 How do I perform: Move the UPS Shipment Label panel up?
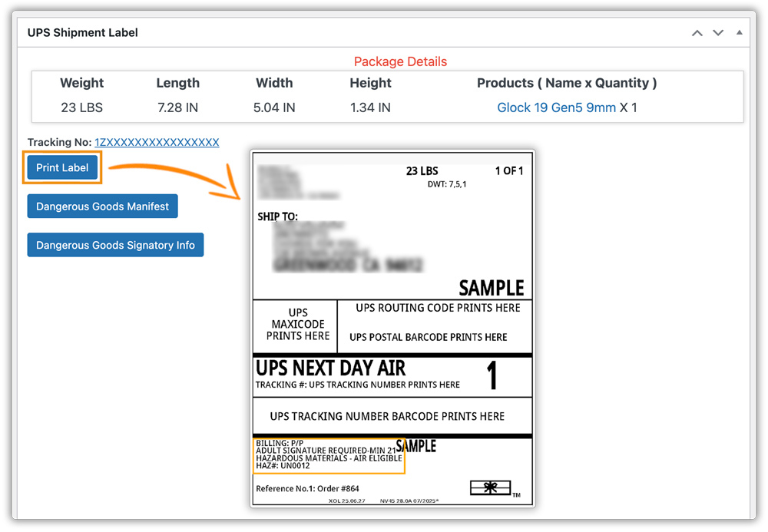click(697, 33)
